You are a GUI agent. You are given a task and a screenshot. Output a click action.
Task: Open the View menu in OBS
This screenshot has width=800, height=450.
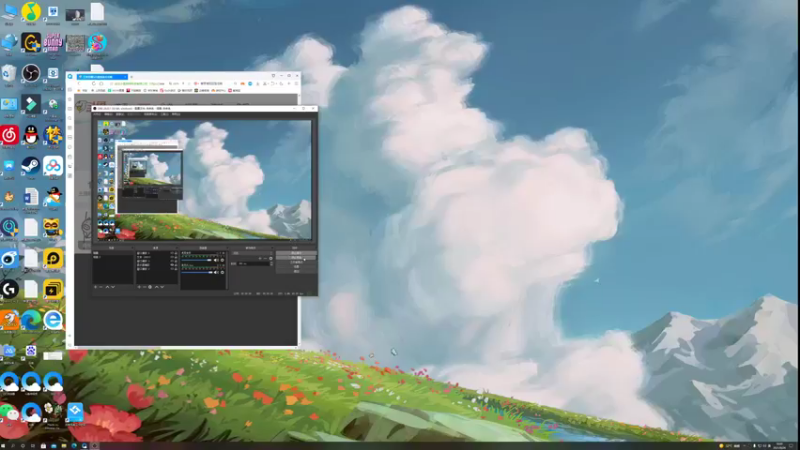pos(119,114)
